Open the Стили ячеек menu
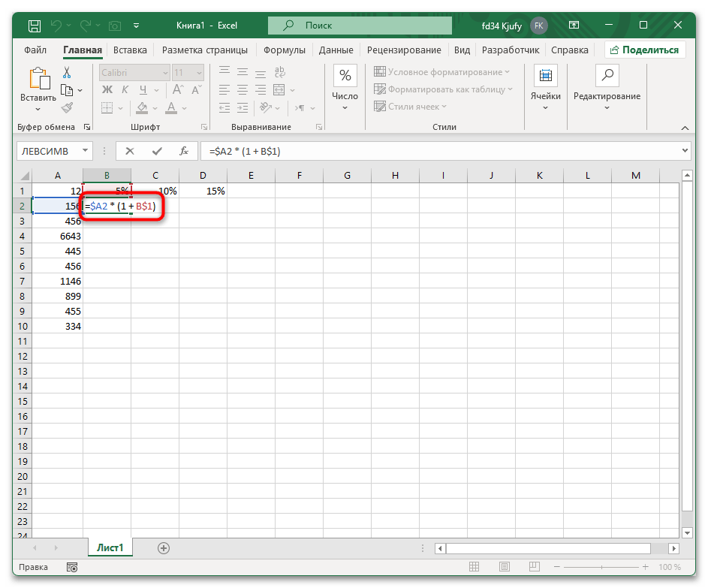Image resolution: width=708 pixels, height=588 pixels. pos(411,107)
